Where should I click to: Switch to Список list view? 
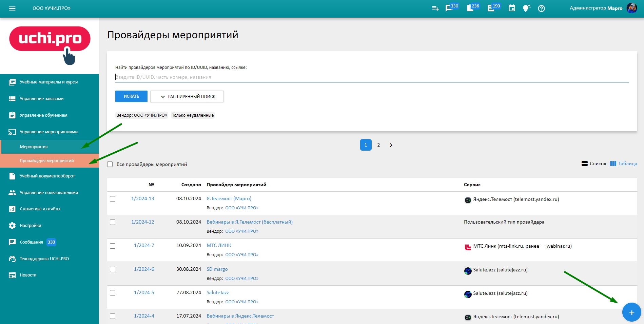(x=594, y=164)
